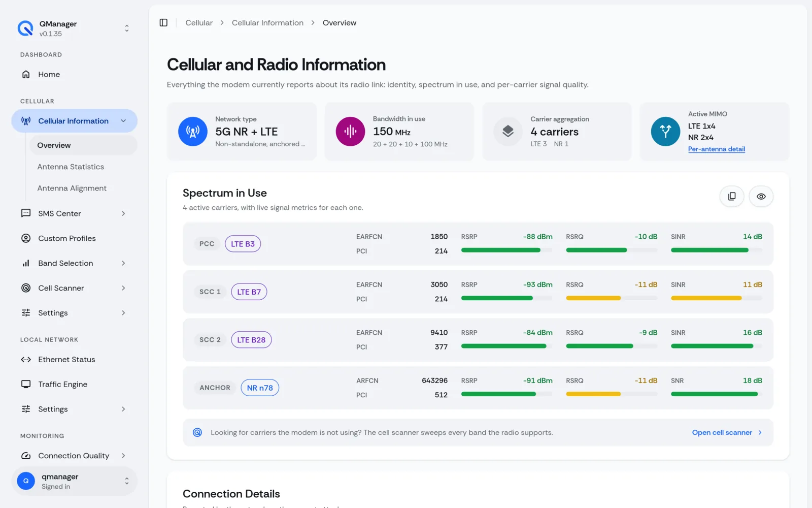Click the NR n78 band badge

pyautogui.click(x=260, y=388)
